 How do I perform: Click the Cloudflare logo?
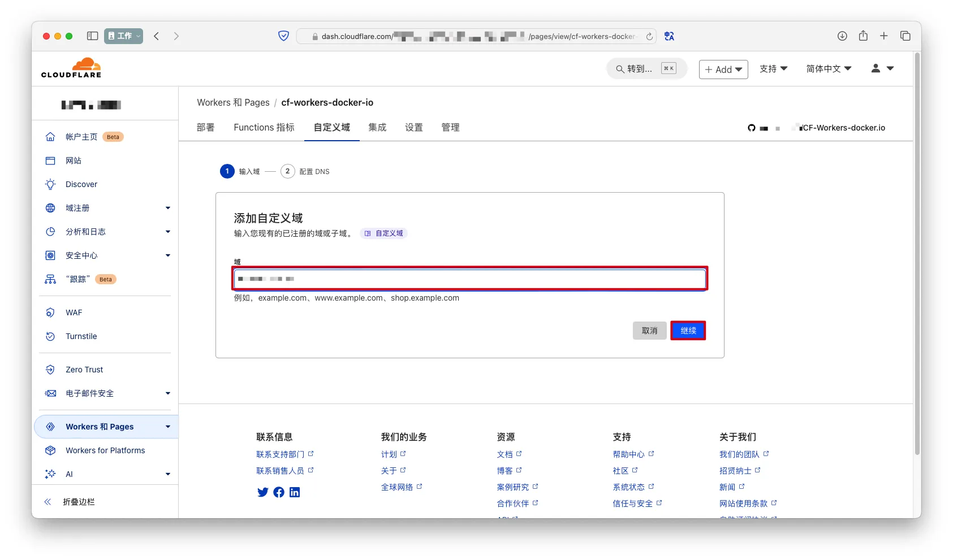click(x=71, y=68)
